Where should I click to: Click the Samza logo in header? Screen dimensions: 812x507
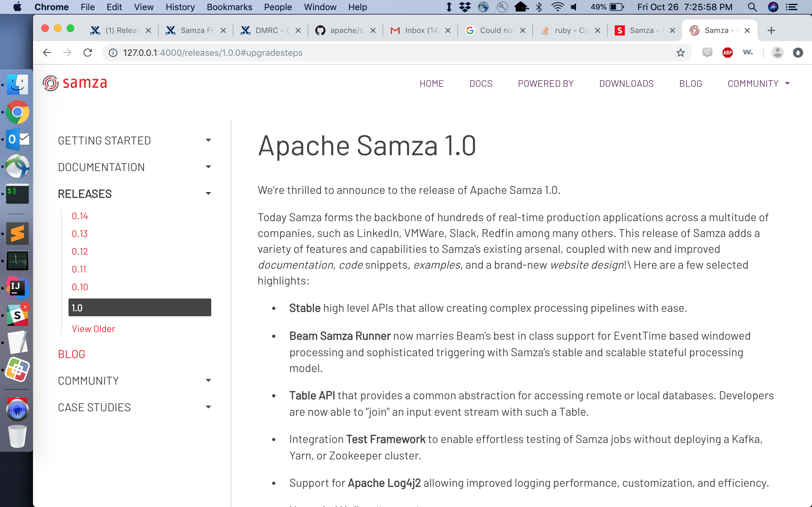point(75,83)
